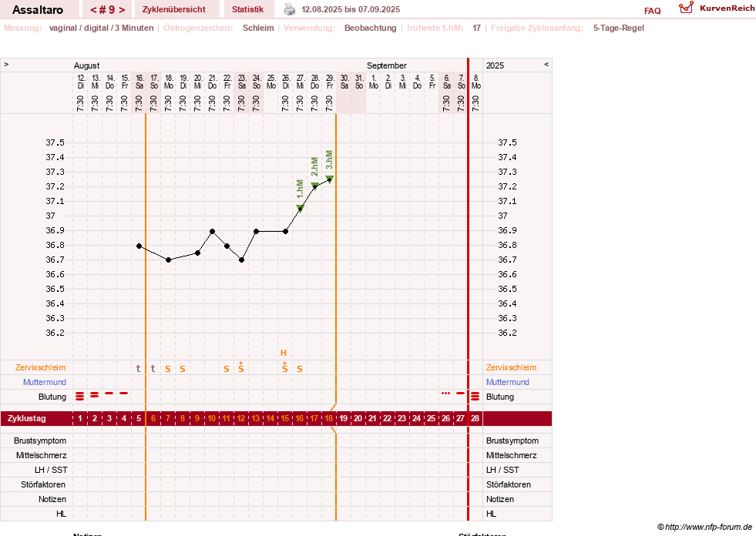Click the HL row label on right

tap(491, 514)
